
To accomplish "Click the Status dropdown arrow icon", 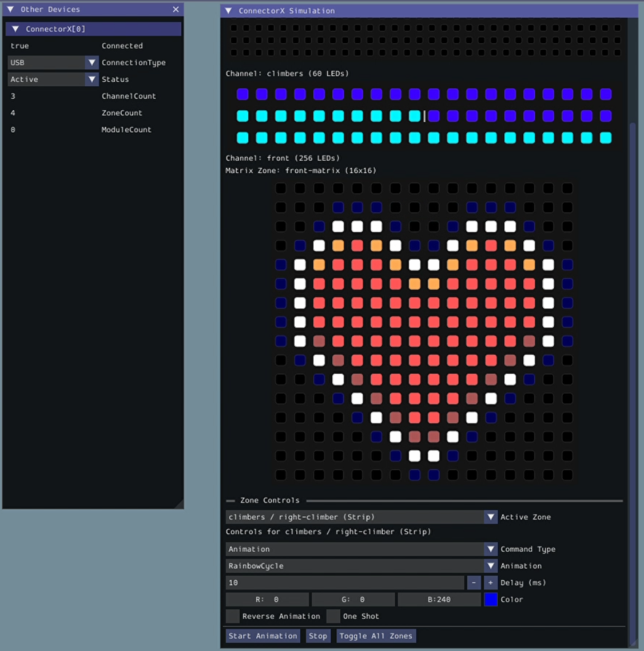I will (x=92, y=79).
